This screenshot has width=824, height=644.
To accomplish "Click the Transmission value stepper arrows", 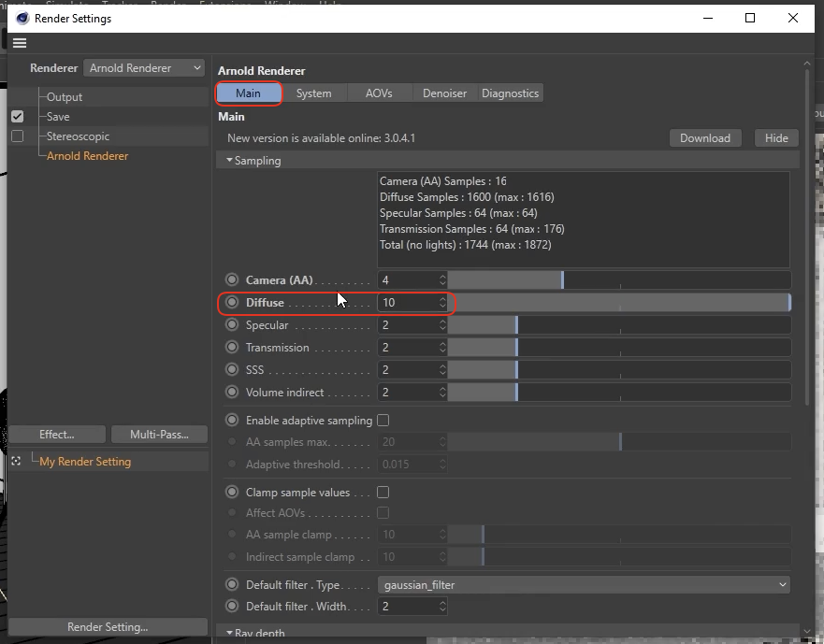I will (x=442, y=347).
